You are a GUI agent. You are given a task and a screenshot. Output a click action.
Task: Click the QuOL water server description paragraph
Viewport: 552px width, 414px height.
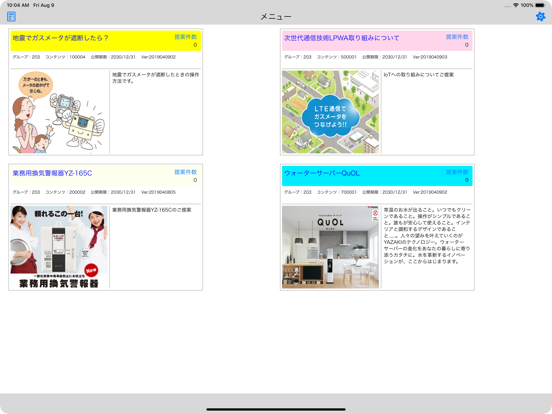pyautogui.click(x=427, y=236)
